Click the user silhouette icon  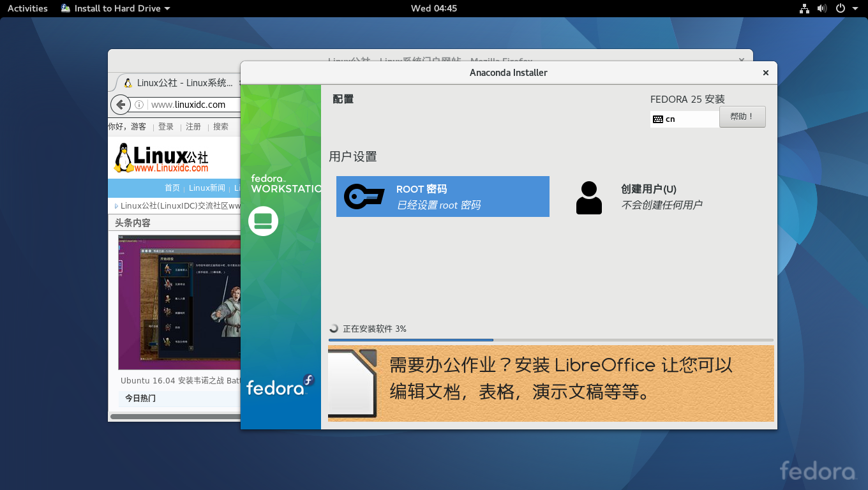588,197
